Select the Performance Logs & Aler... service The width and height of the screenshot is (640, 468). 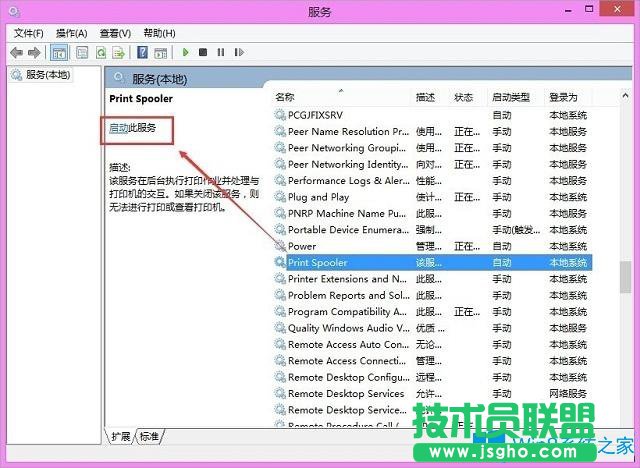[433, 181]
